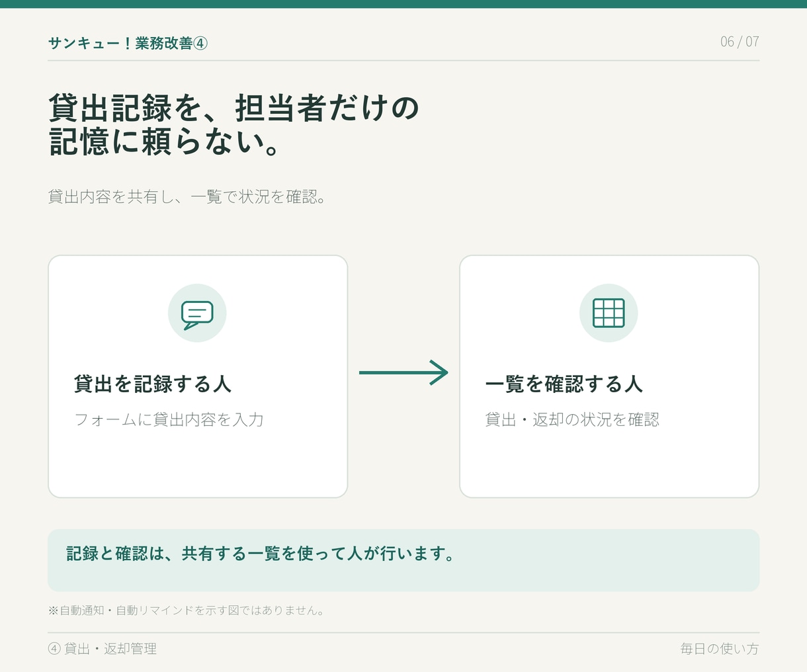Image resolution: width=807 pixels, height=672 pixels.
Task: Click the subtitle 貸出内容を共有し、一覧で状況を確認。
Action: pos(187,196)
